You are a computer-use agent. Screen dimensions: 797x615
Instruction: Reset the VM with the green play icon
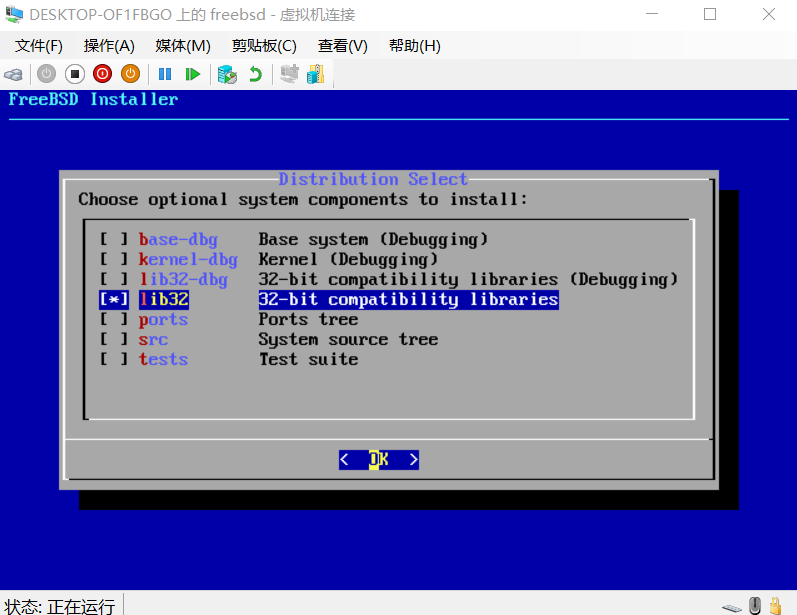pyautogui.click(x=193, y=74)
